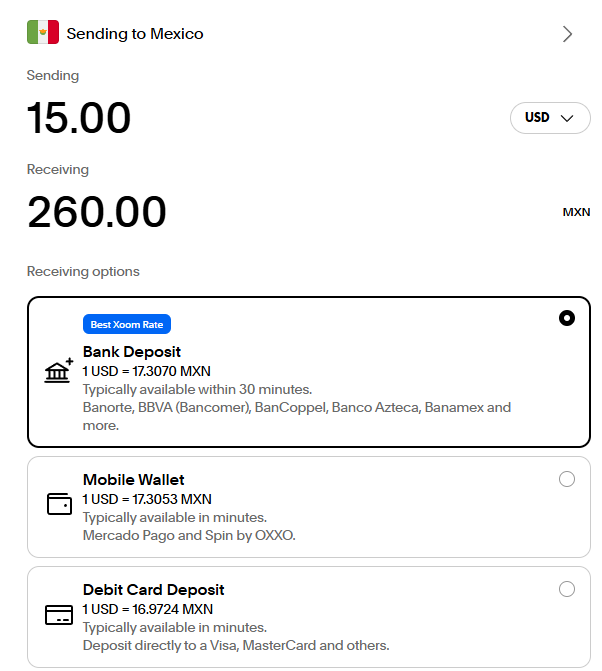602x671 pixels.
Task: Click the Mobile Wallet option title
Action: [x=134, y=480]
